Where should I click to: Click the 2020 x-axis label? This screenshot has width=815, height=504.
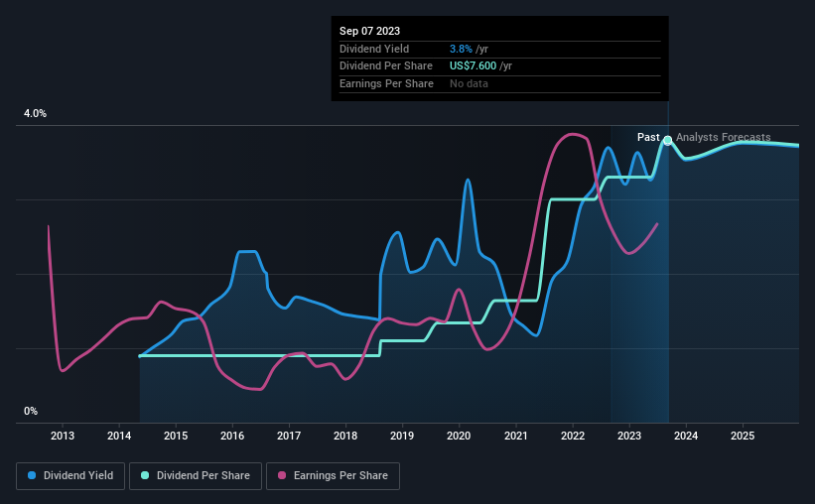[x=459, y=436]
